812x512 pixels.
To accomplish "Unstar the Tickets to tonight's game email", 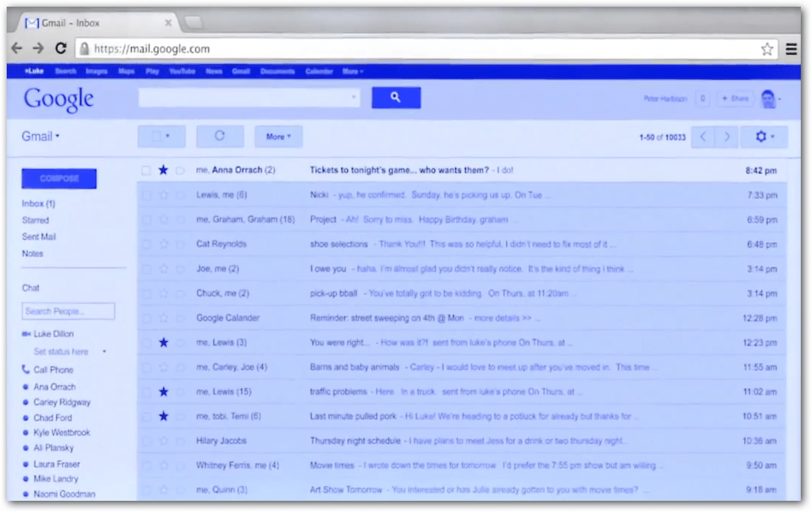I will pyautogui.click(x=163, y=170).
